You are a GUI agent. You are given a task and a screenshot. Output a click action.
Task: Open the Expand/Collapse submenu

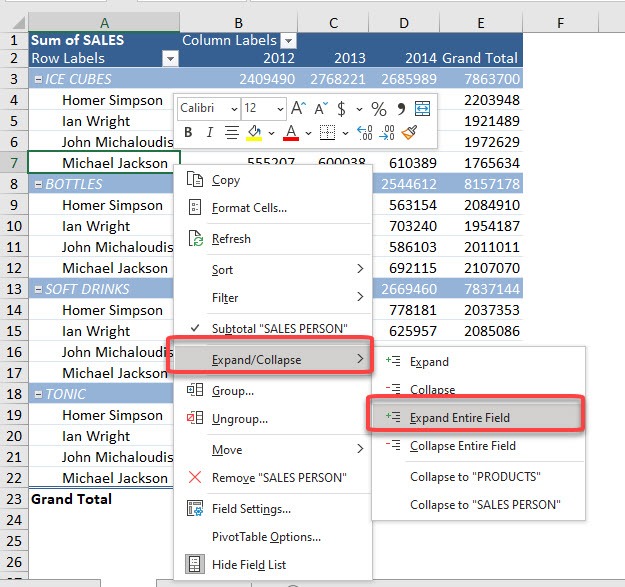coord(273,359)
